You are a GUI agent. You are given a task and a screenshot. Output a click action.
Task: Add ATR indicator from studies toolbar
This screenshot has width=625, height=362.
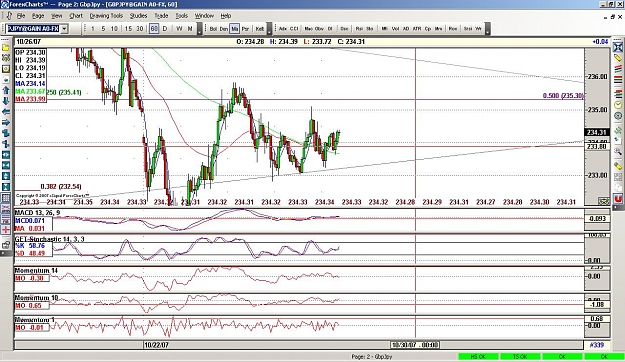pos(417,29)
